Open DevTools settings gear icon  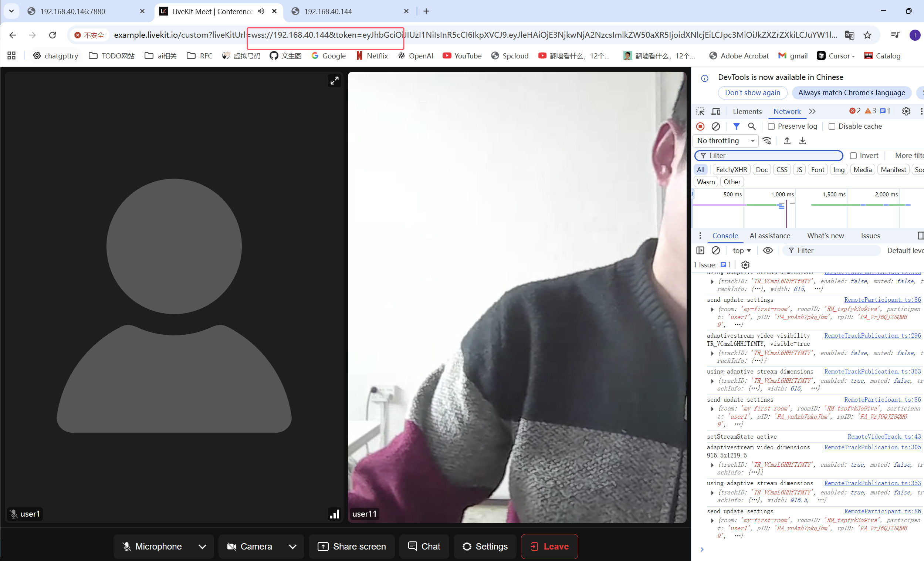point(906,111)
